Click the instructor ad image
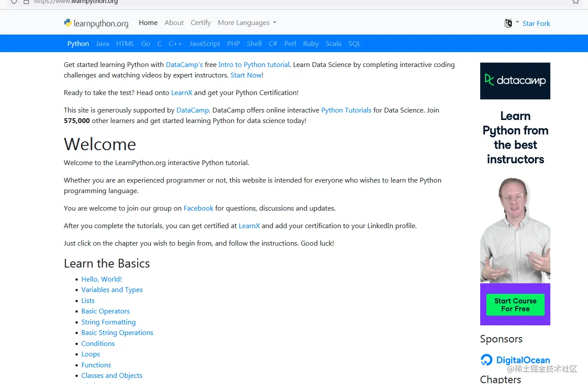The width and height of the screenshot is (588, 384). pos(515,230)
